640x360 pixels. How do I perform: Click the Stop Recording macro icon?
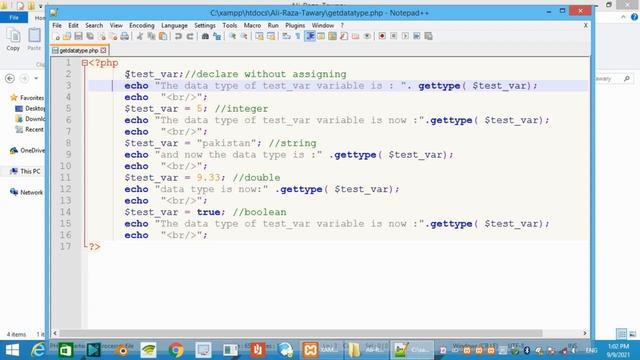393,36
